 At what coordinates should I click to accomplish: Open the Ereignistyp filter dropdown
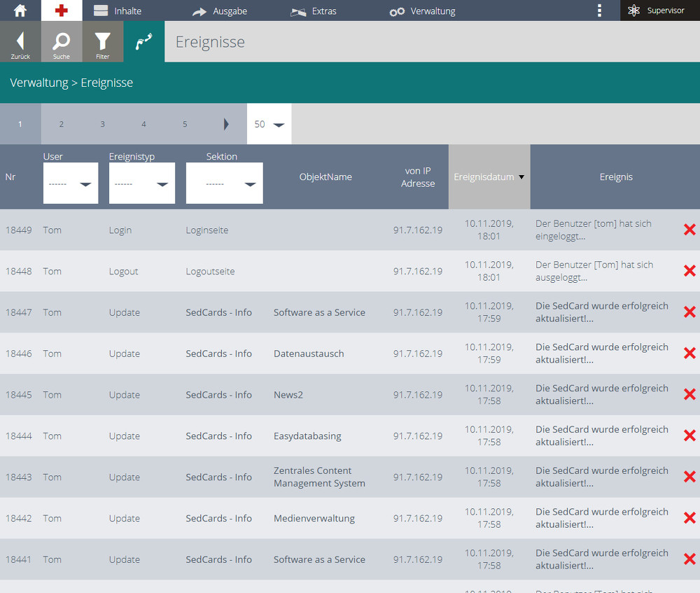142,183
